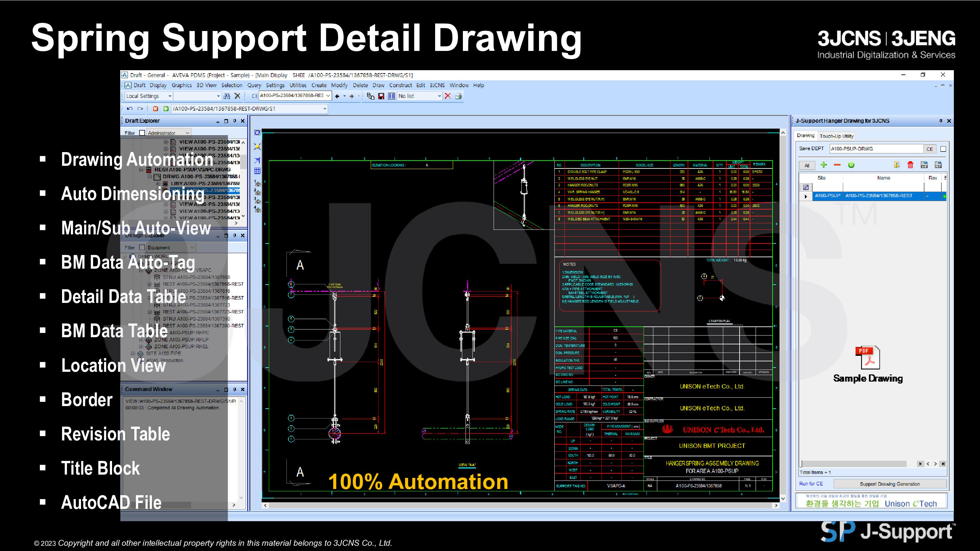Toggle the Design Explorer Filter checkbox

[142, 247]
